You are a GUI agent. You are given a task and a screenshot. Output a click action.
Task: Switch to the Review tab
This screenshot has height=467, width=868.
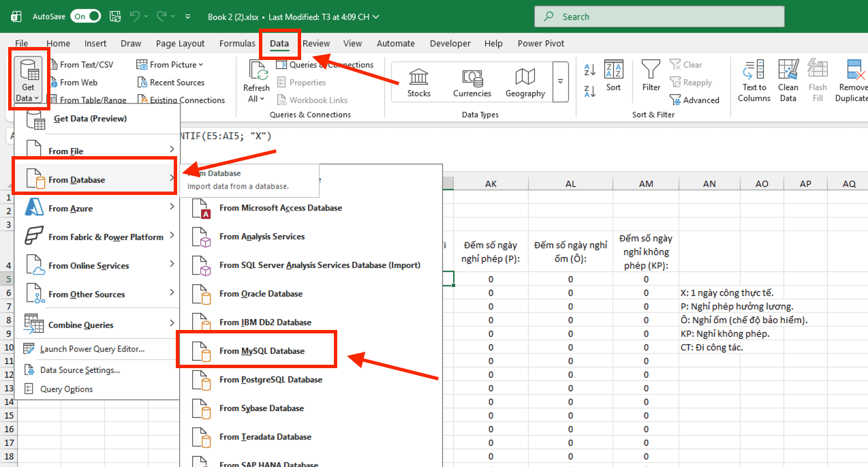(x=316, y=43)
